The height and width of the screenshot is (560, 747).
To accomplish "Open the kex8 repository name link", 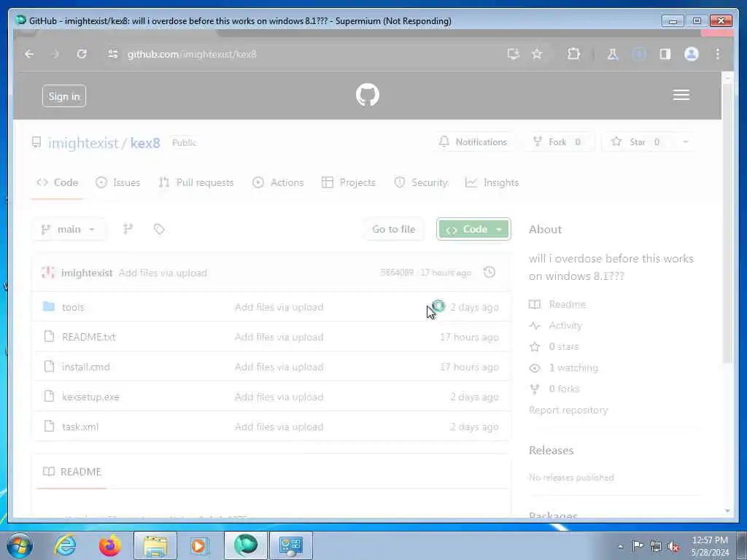I will pos(145,143).
